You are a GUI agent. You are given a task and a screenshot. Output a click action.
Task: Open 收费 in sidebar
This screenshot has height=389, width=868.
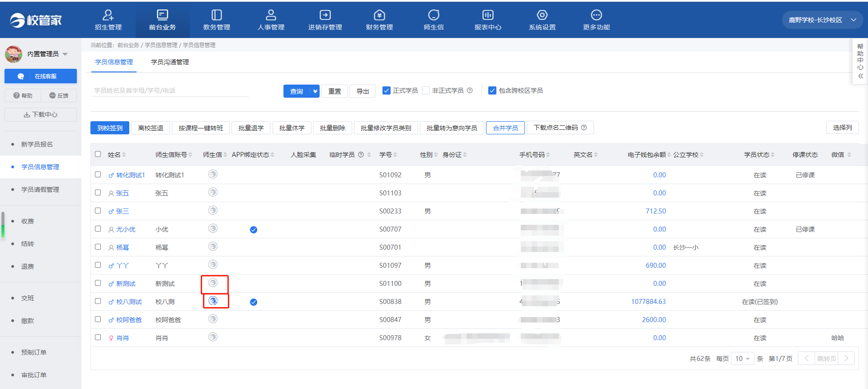click(x=28, y=221)
